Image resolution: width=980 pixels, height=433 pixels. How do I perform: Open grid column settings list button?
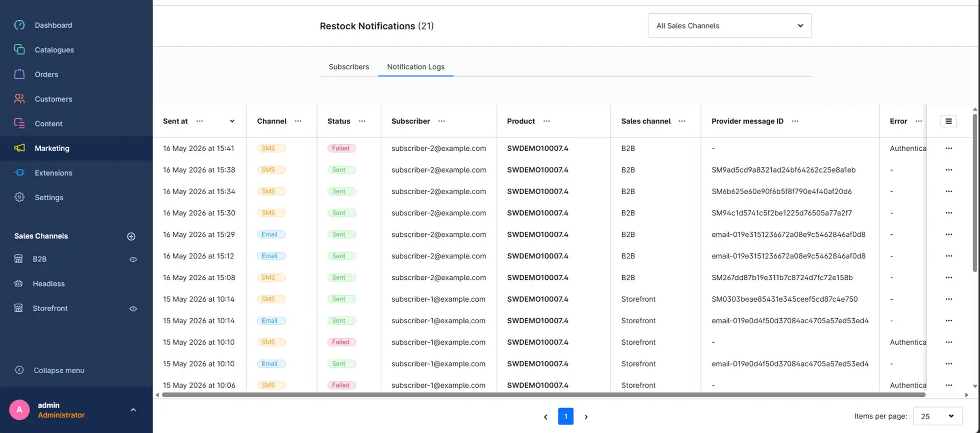pos(948,121)
